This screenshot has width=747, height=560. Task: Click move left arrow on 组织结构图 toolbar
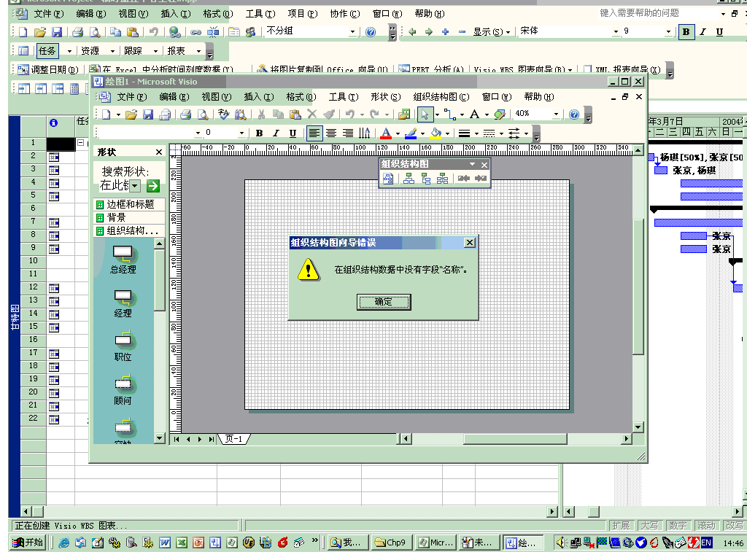pyautogui.click(x=463, y=179)
